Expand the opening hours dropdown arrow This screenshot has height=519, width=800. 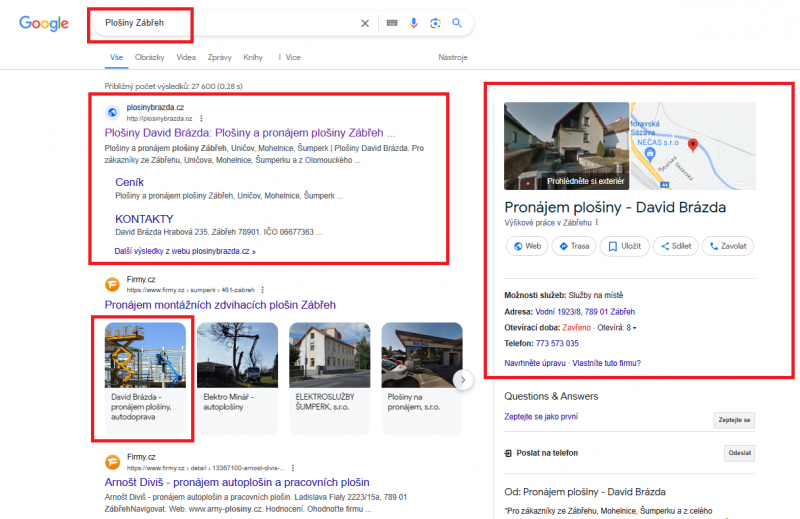click(x=635, y=328)
